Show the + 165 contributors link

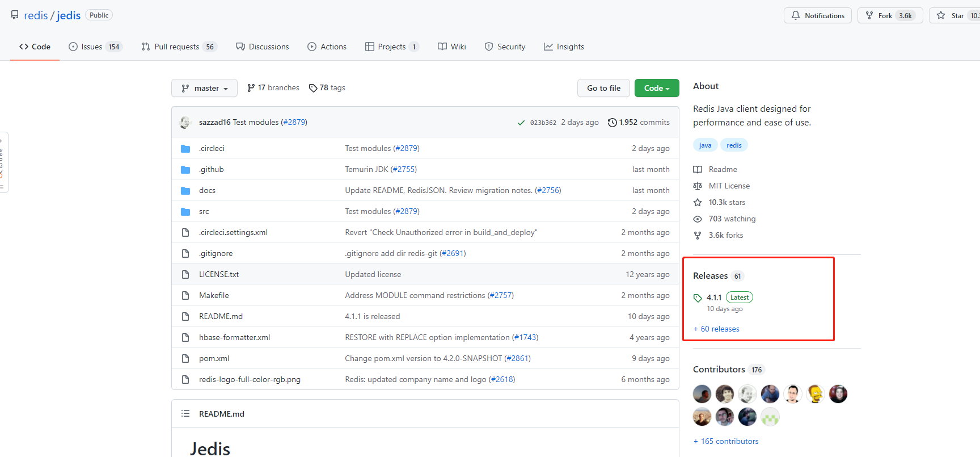pos(726,441)
